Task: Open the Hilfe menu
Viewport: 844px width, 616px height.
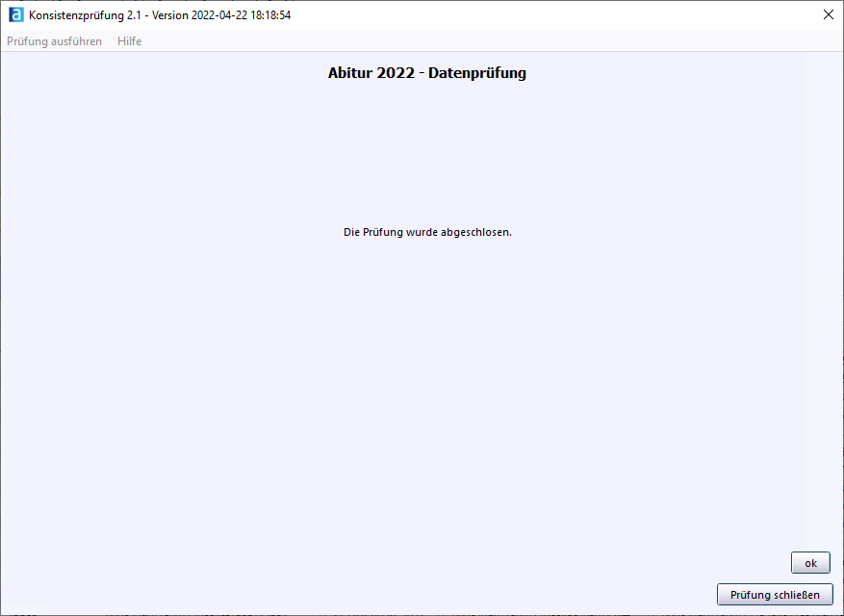Action: coord(130,41)
